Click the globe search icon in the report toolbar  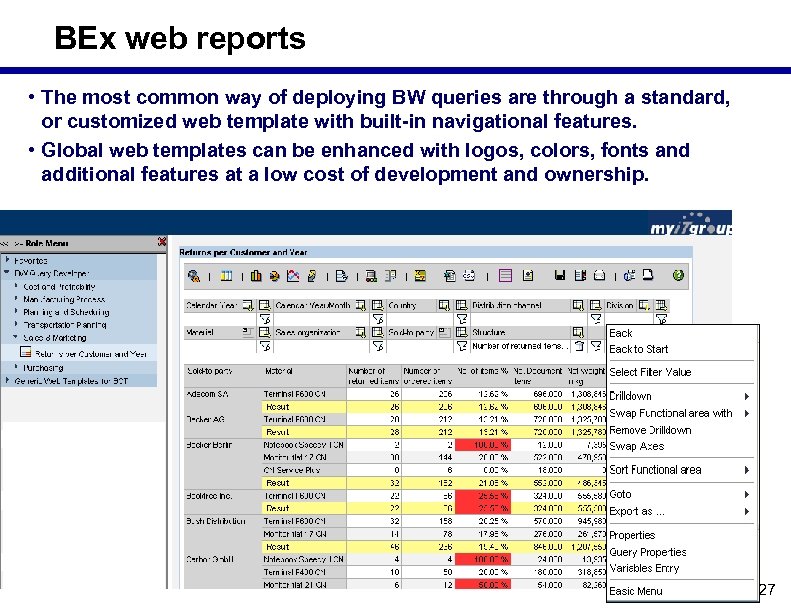(194, 275)
